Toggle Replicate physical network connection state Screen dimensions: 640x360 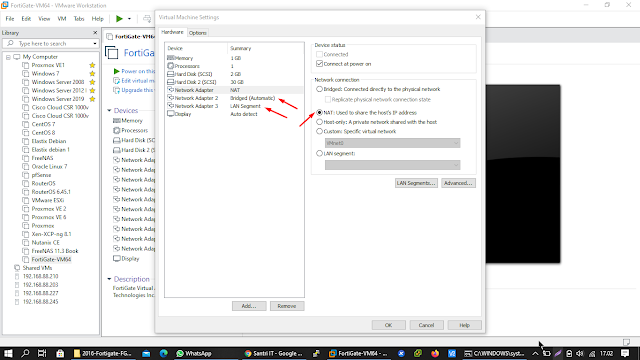click(328, 100)
